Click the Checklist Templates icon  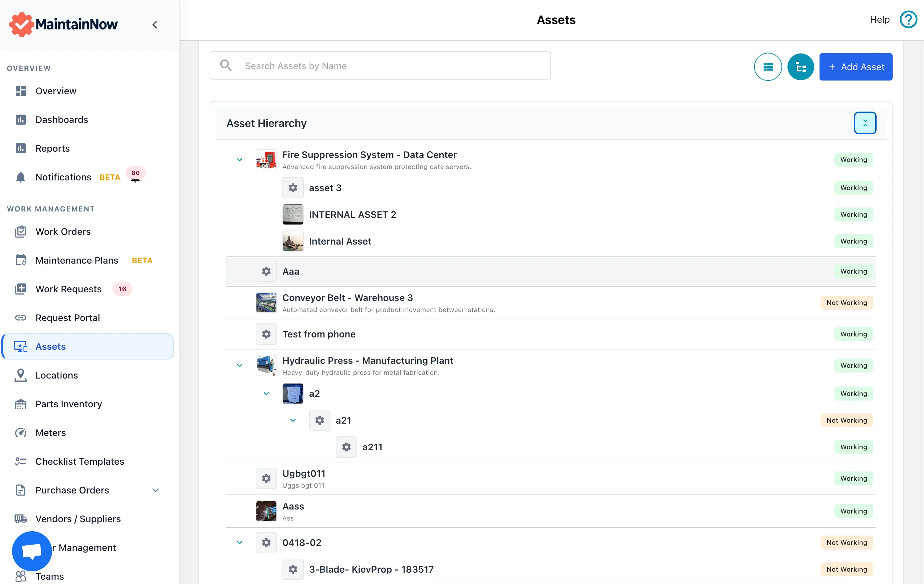tap(21, 461)
